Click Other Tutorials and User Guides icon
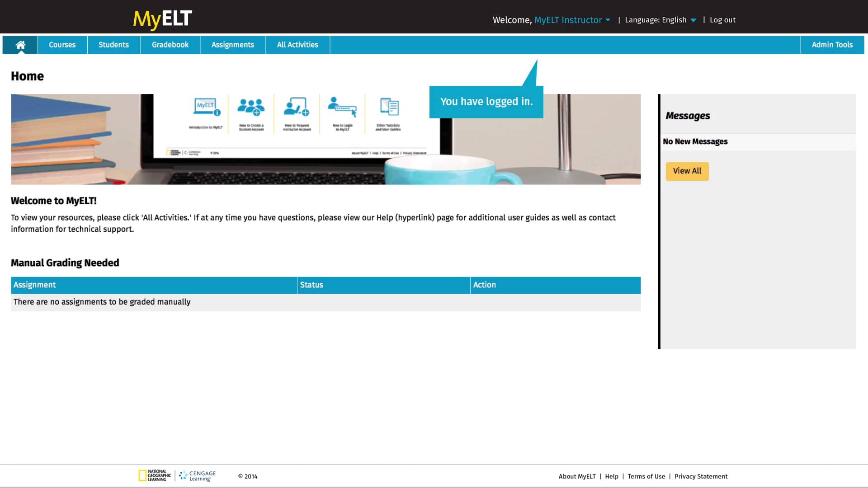Screen dimensions: 868x488 point(389,114)
